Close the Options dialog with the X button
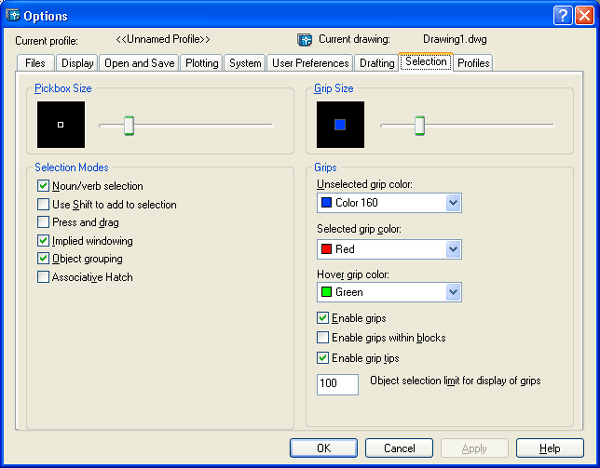This screenshot has height=468, width=600. pyautogui.click(x=585, y=14)
